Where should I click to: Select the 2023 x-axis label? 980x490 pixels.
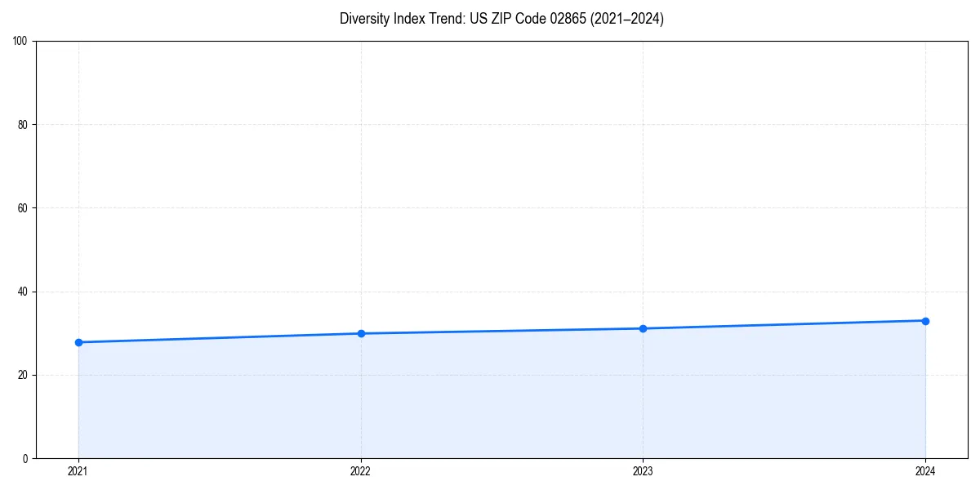643,471
